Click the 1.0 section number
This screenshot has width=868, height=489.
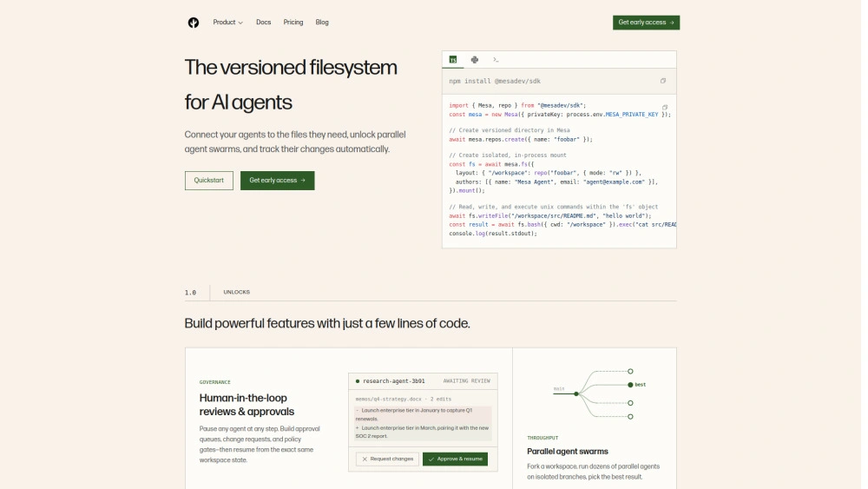tap(190, 293)
